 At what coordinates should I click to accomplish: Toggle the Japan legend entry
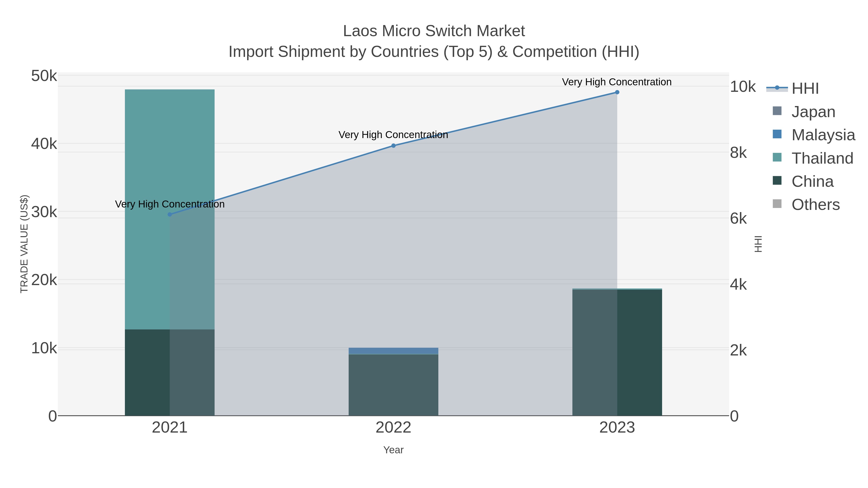pyautogui.click(x=804, y=112)
